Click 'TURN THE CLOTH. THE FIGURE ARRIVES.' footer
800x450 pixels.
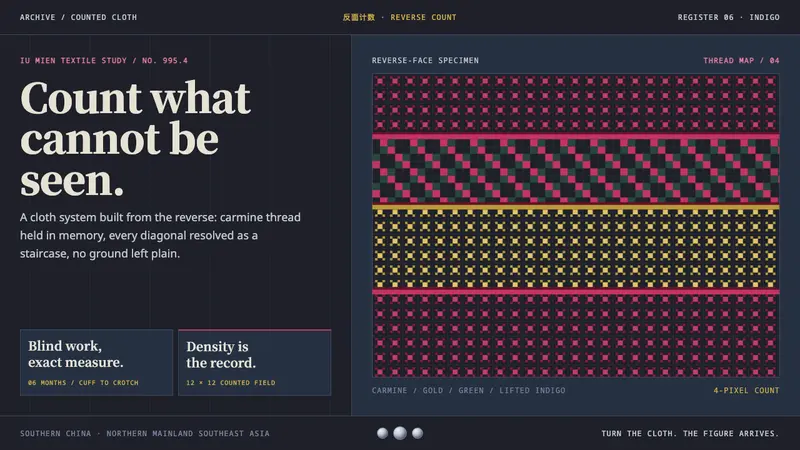pos(690,434)
